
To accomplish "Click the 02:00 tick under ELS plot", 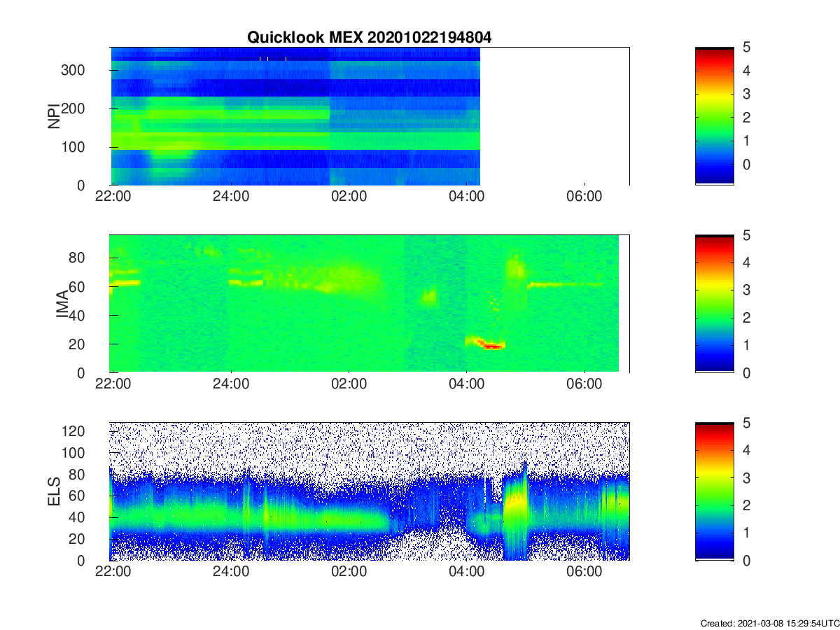I will point(349,572).
